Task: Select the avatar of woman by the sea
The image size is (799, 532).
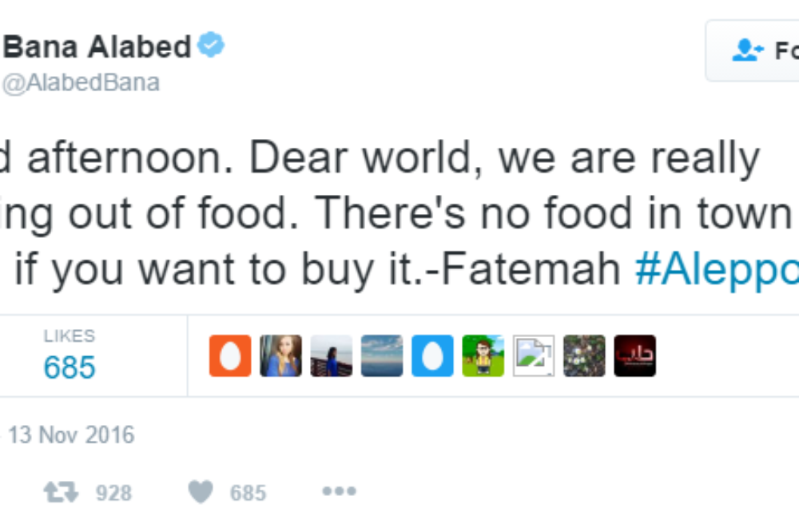Action: [332, 356]
